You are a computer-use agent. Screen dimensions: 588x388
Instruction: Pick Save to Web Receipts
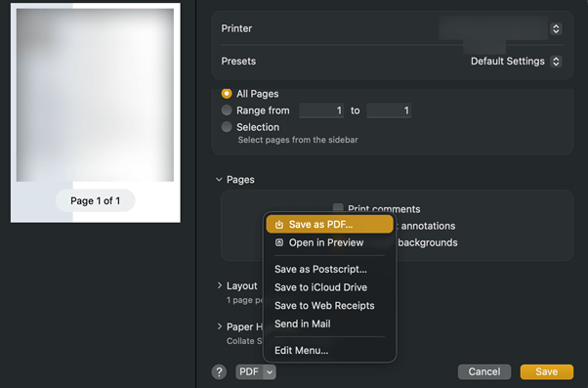pos(329,306)
